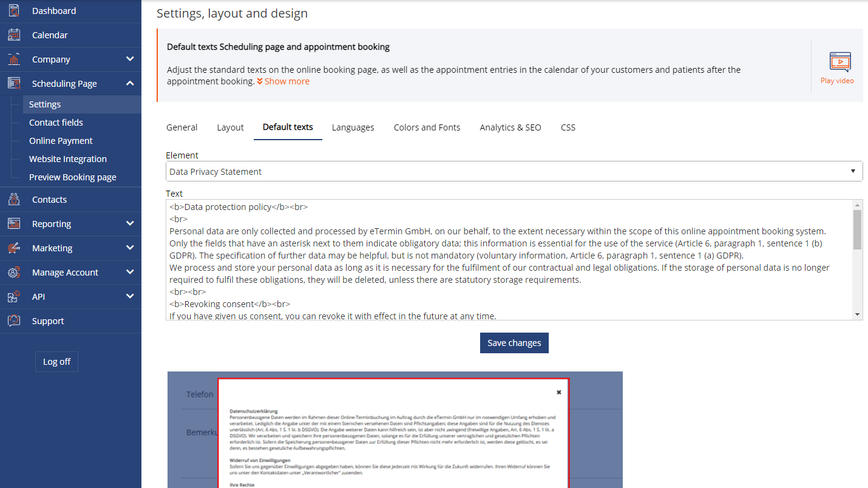Expand the Company submenu chevron
The width and height of the screenshot is (868, 488).
tap(130, 59)
